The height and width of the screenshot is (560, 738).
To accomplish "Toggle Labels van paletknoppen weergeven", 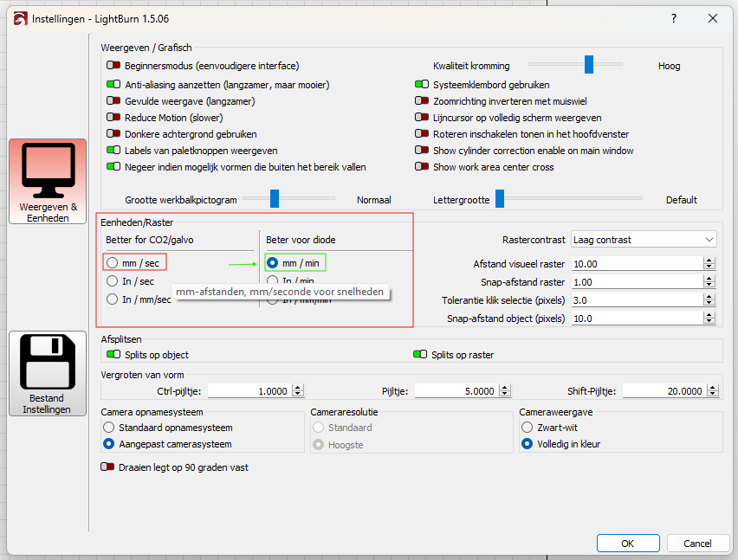I will pos(113,150).
